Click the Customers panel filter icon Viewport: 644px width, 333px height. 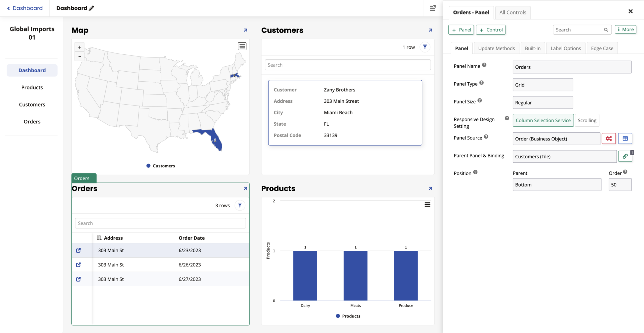click(425, 47)
